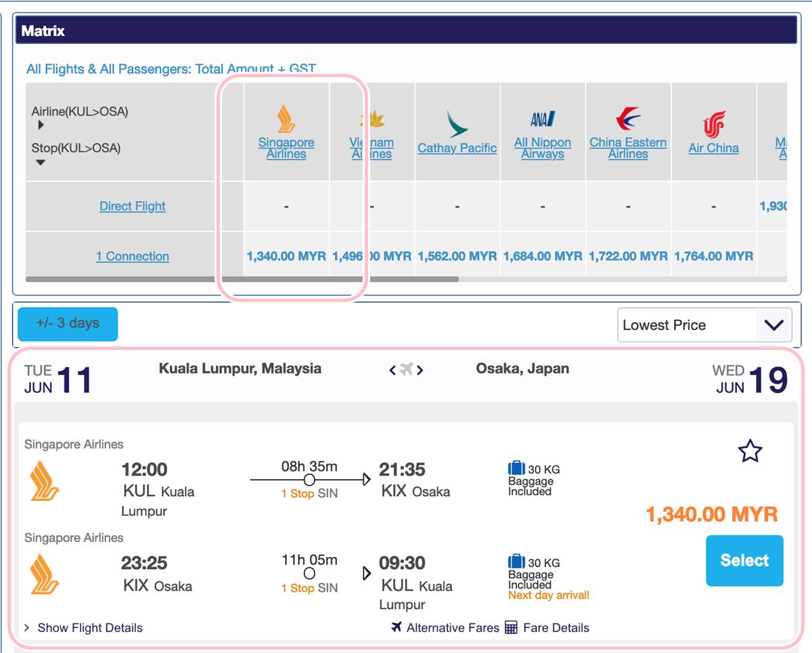
Task: Select the 1,764.00 MYR Air China fare
Action: (714, 256)
